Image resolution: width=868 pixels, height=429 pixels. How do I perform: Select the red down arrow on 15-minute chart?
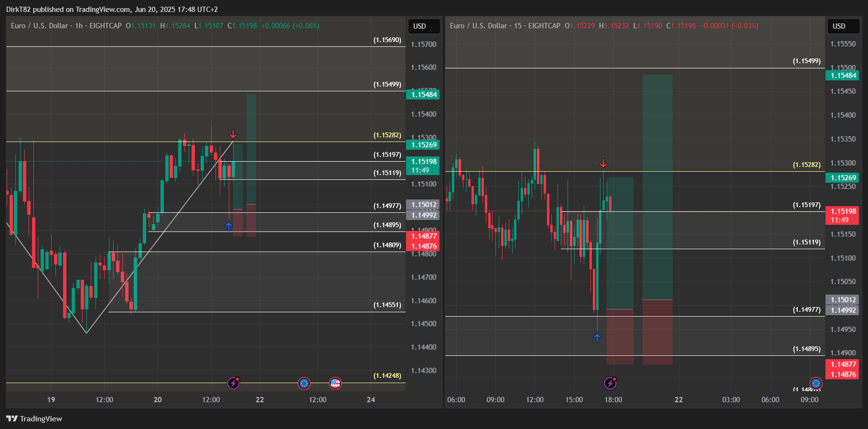[603, 164]
